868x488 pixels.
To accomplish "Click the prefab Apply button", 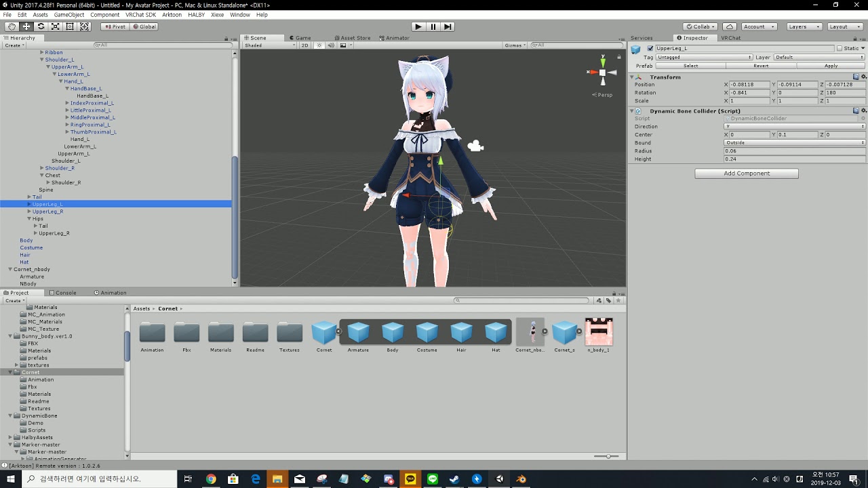I will click(x=831, y=66).
